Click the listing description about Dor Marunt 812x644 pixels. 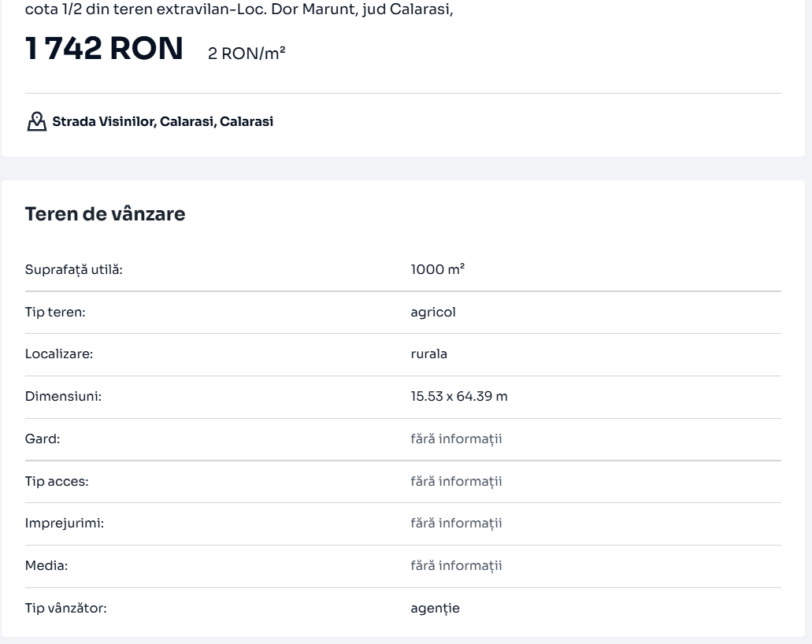point(239,9)
